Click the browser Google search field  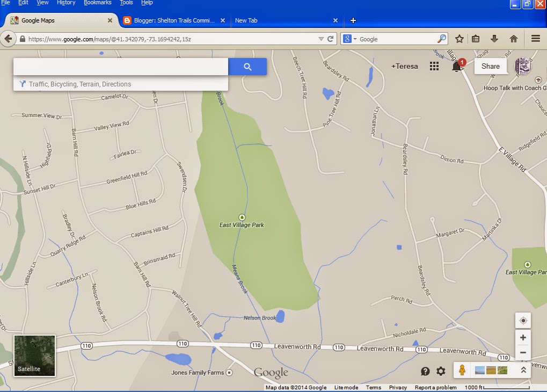(397, 39)
